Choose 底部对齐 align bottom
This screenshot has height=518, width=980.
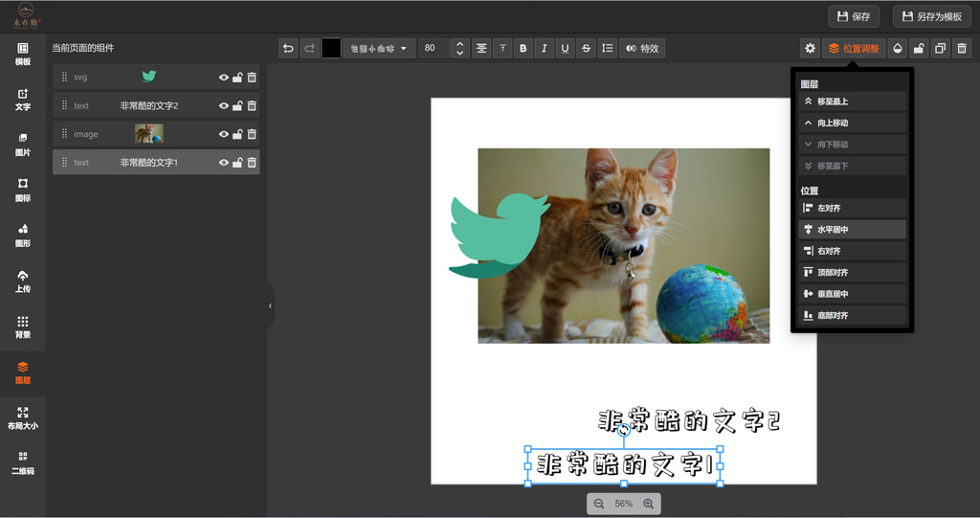tap(852, 315)
